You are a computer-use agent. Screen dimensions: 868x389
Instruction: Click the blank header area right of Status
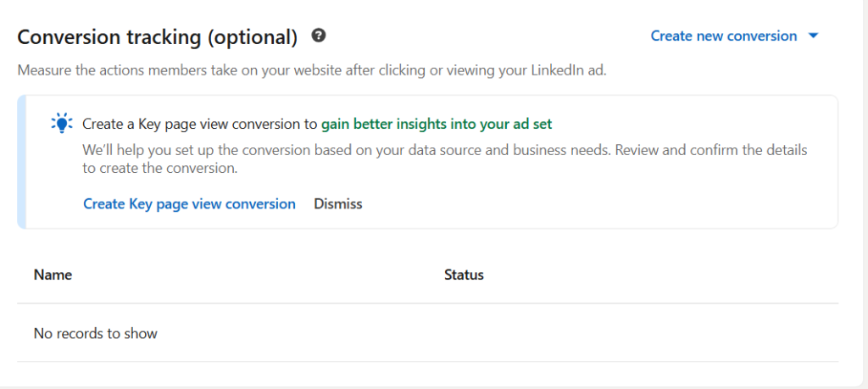pyautogui.click(x=661, y=275)
